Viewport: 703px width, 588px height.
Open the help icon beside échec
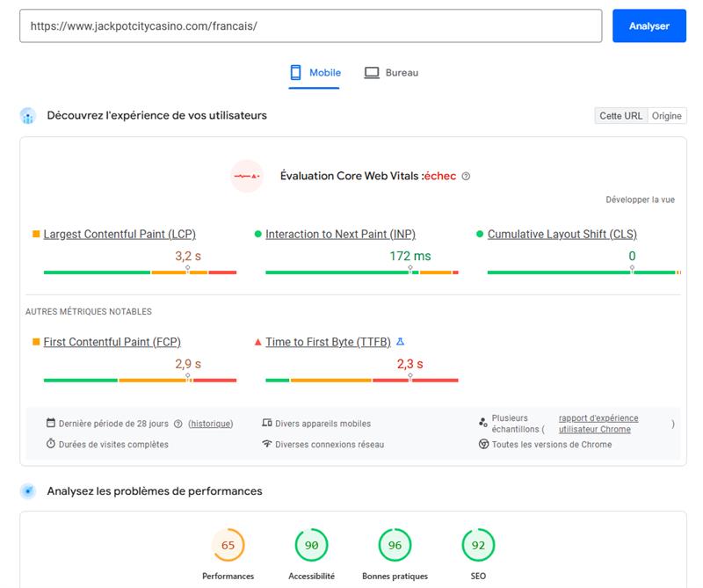(x=466, y=177)
